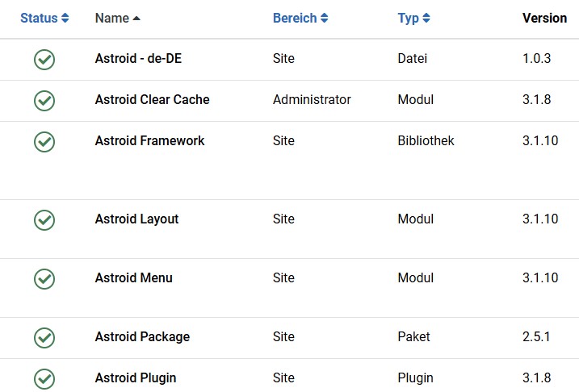The image size is (579, 392).
Task: Disable the Astroid Menu module status
Action: [x=44, y=279]
